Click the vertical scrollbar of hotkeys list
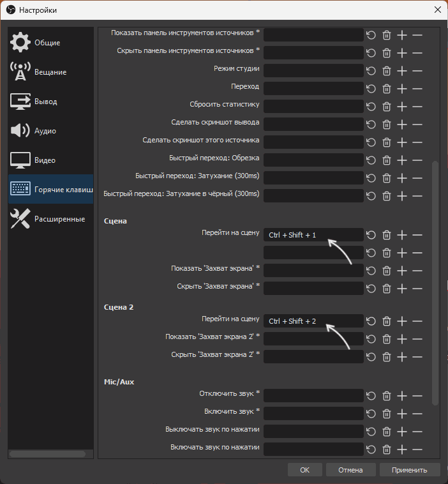 point(435,281)
